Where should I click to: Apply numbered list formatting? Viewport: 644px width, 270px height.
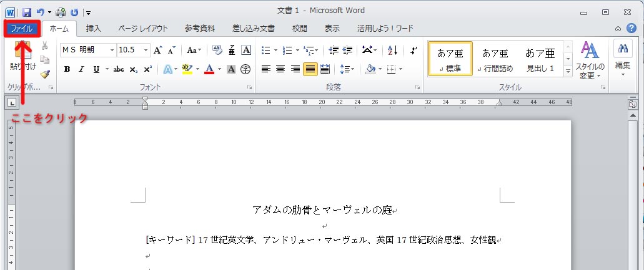pyautogui.click(x=287, y=50)
